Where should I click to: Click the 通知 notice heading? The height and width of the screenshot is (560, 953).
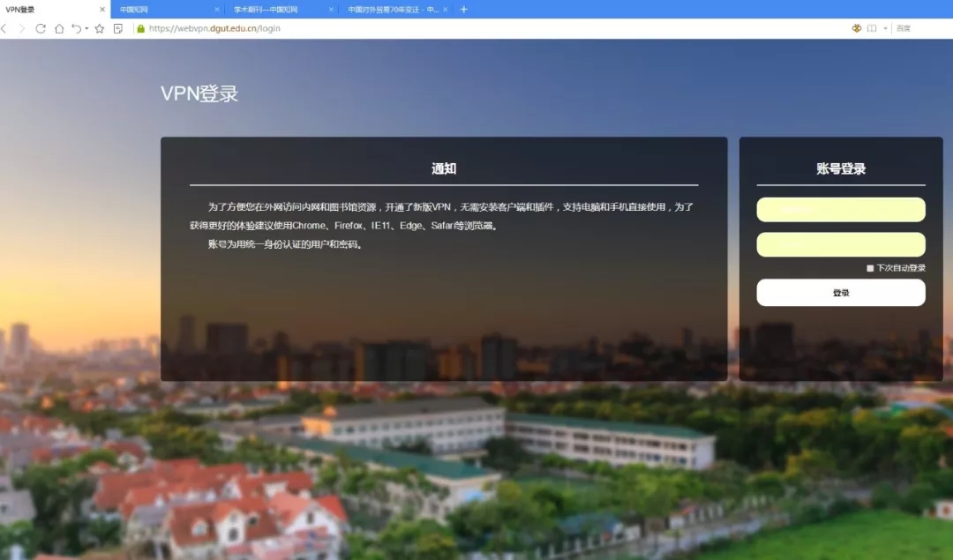click(444, 168)
